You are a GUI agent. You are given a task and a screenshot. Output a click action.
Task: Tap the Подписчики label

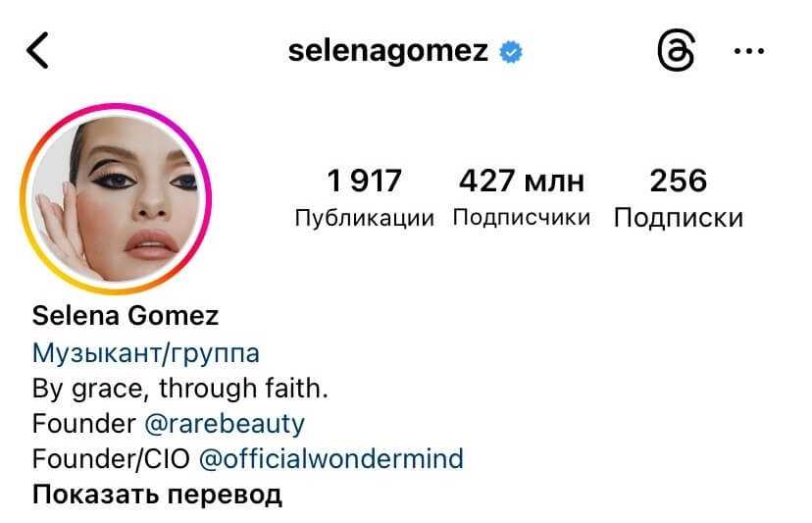point(522,217)
